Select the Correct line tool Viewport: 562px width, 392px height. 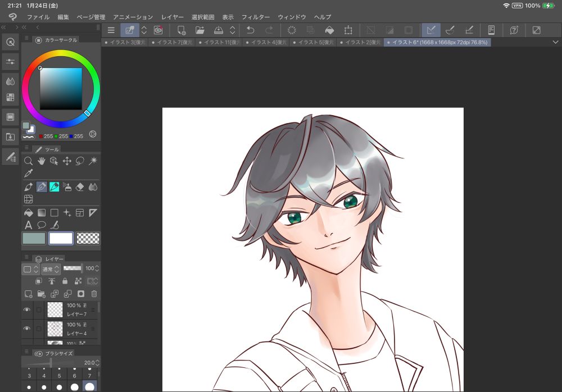point(54,225)
